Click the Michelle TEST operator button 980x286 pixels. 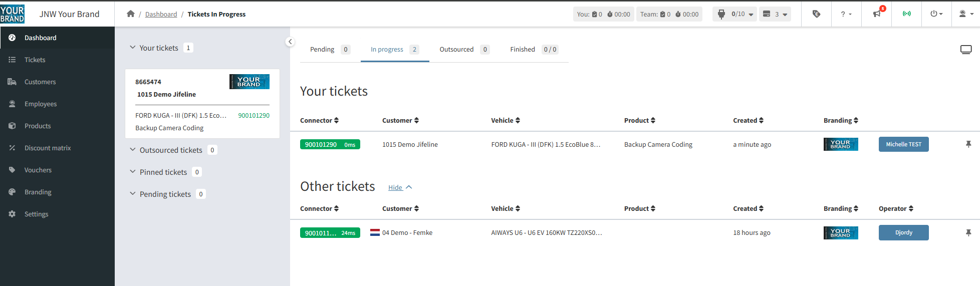click(x=903, y=144)
